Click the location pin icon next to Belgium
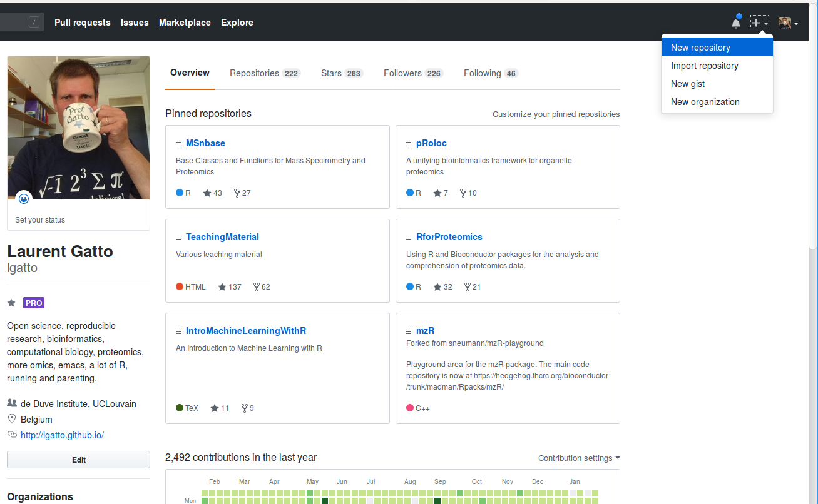 point(11,419)
